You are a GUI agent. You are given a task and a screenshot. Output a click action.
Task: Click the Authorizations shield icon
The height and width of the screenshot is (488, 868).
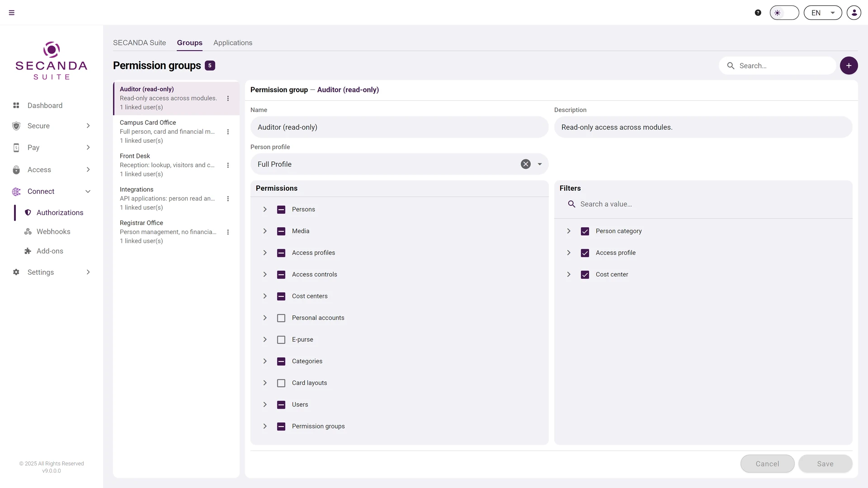pyautogui.click(x=28, y=212)
